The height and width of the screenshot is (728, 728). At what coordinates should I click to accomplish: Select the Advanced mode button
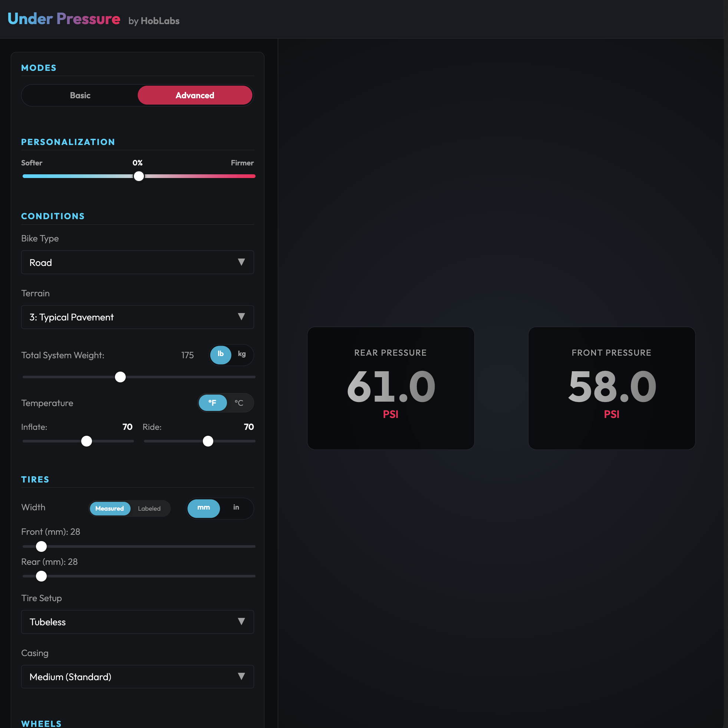tap(195, 95)
